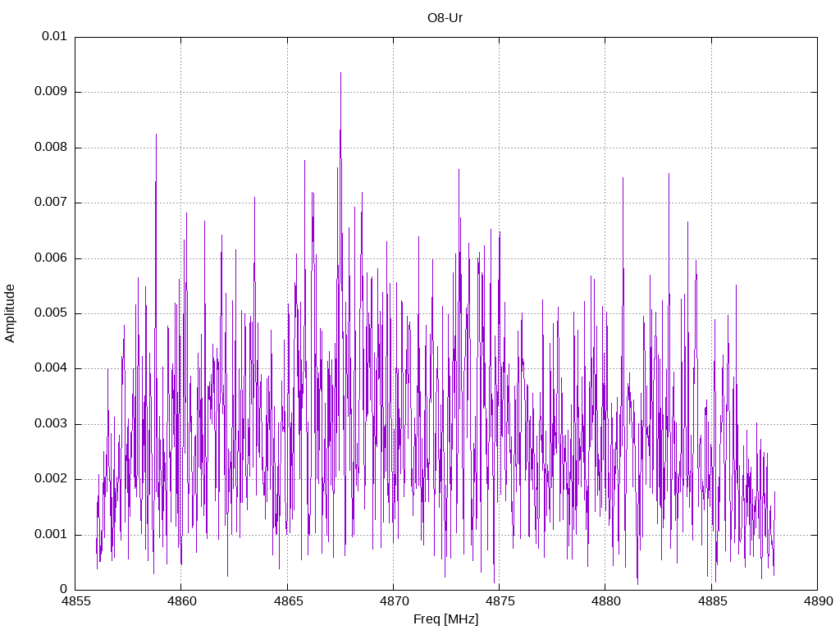Image resolution: width=840 pixels, height=630 pixels.
Task: Click the y-axis tick label 0.004
Action: [x=51, y=368]
